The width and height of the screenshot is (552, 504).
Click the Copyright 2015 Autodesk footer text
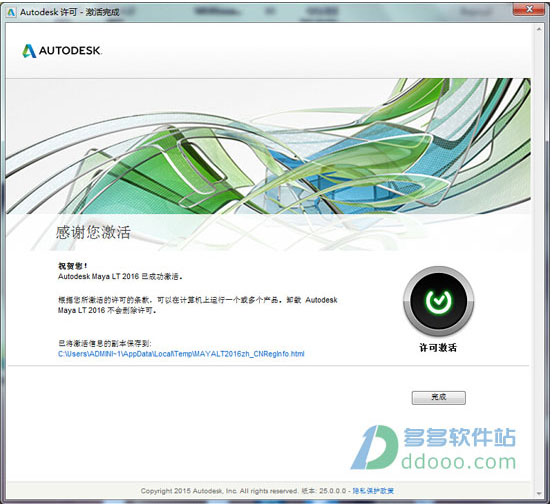point(219,491)
